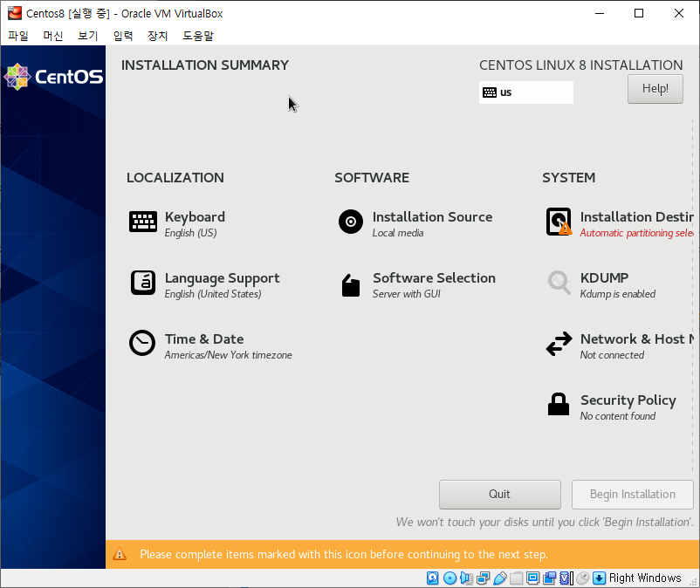Open Installation Destination disk icon
This screenshot has height=588, width=700.
click(x=559, y=222)
